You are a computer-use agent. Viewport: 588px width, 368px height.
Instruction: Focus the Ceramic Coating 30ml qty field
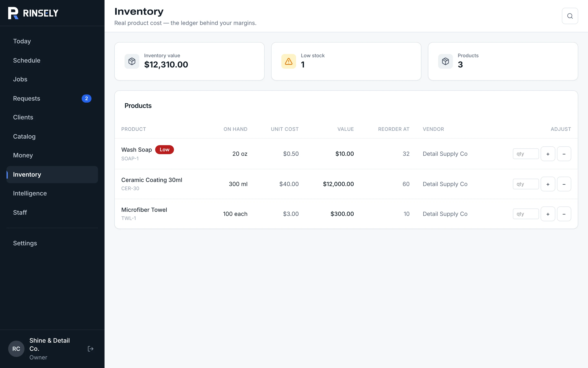526,184
